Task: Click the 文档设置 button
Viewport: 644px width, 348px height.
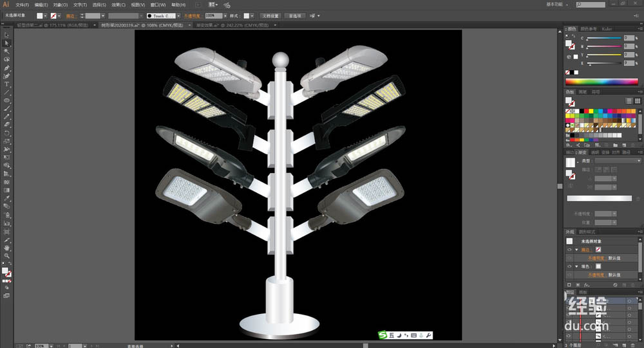Action: click(x=270, y=15)
